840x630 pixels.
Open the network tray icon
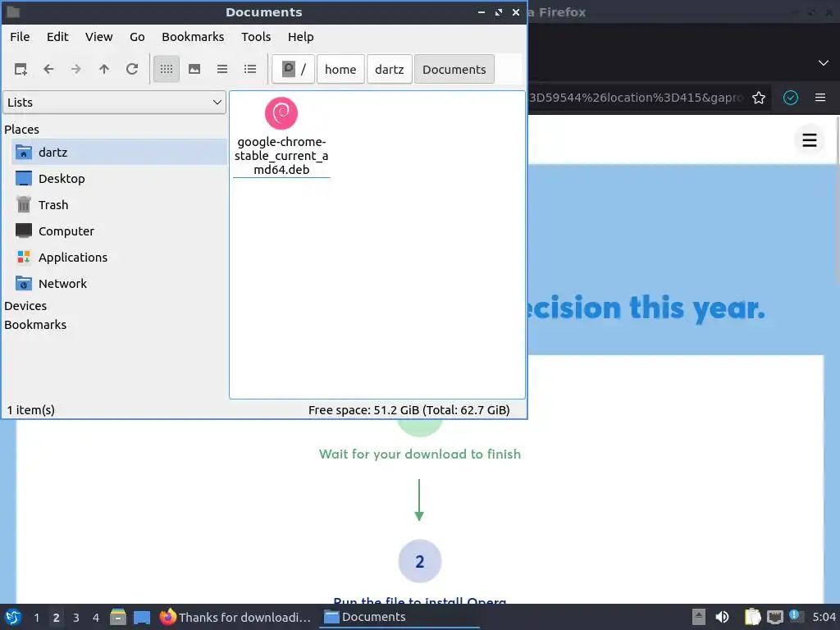coord(774,617)
